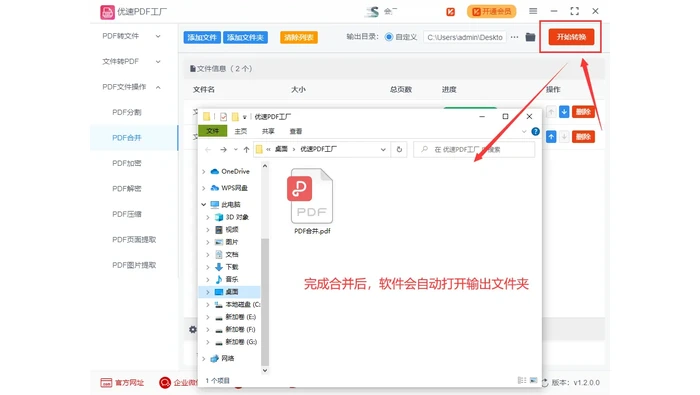Click 添加文件夹 button

[x=245, y=37]
